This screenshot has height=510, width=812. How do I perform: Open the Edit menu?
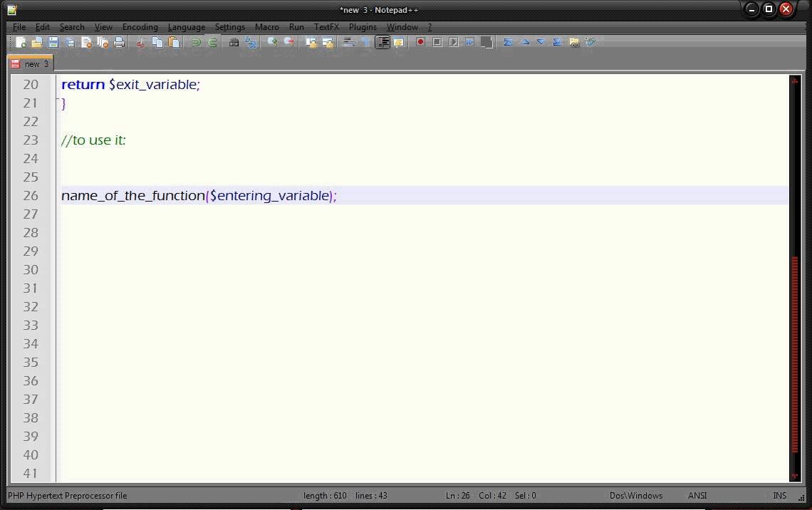coord(43,27)
